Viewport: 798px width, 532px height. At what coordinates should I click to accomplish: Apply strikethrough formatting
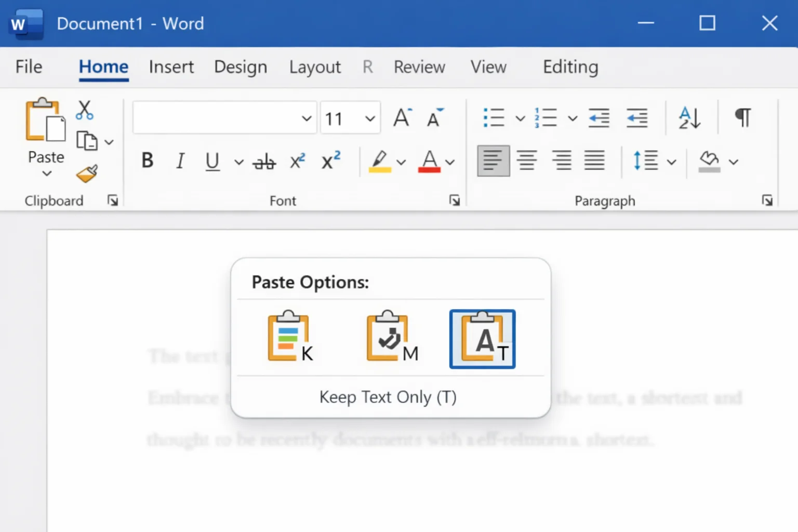click(x=264, y=162)
